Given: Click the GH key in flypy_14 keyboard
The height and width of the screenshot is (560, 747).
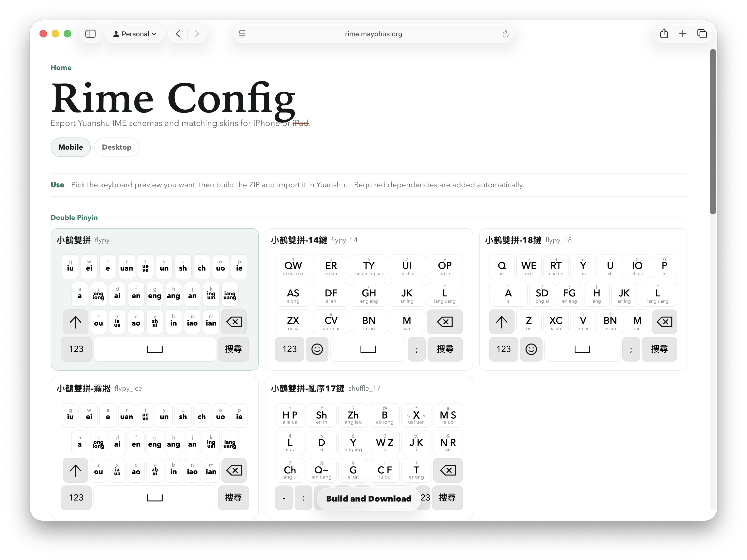Looking at the screenshot, I should point(369,294).
